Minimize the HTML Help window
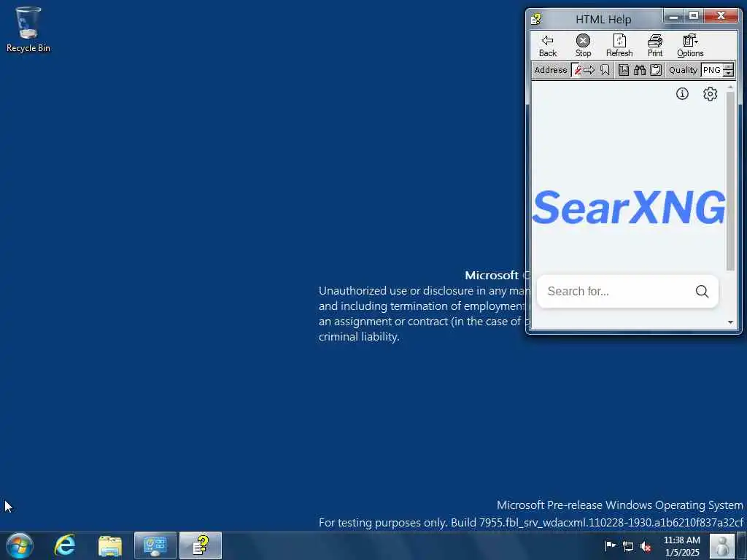The width and height of the screenshot is (747, 560). [x=673, y=17]
